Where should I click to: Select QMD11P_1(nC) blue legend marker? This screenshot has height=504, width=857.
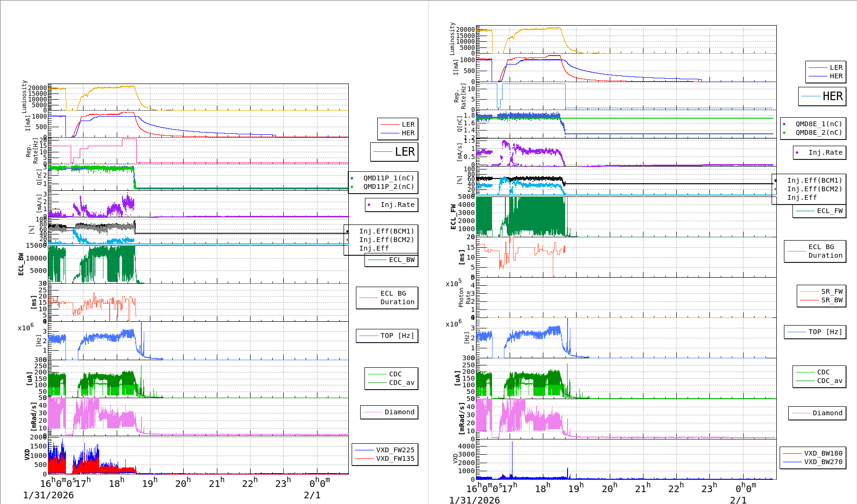352,178
